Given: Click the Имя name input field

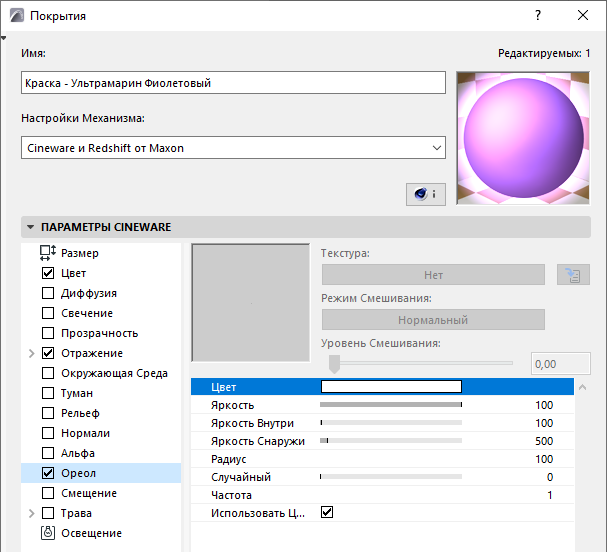Looking at the screenshot, I should (233, 82).
